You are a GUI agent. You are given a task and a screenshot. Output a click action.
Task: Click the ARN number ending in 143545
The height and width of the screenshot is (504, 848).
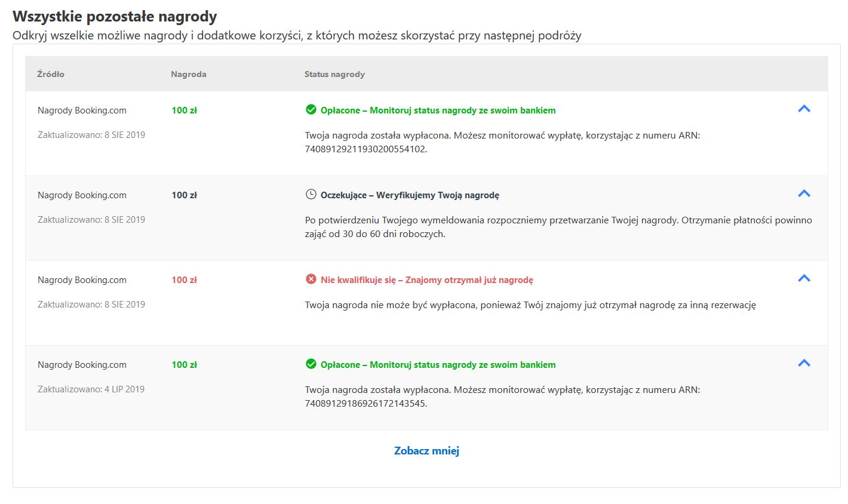click(366, 404)
